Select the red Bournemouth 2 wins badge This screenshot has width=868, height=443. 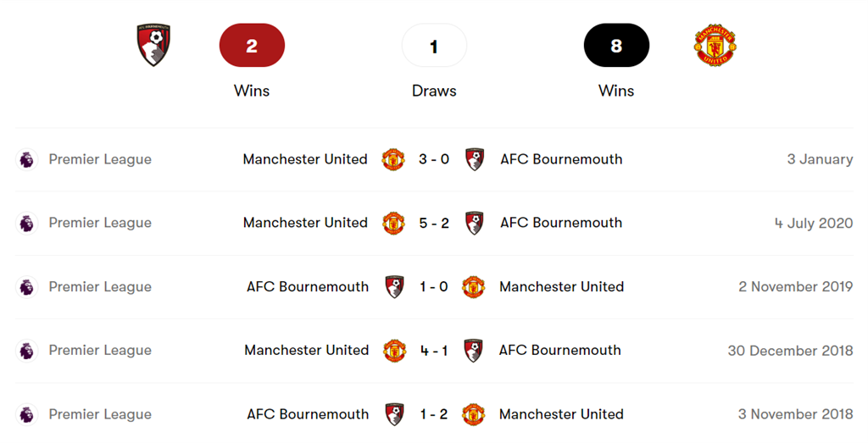(252, 46)
